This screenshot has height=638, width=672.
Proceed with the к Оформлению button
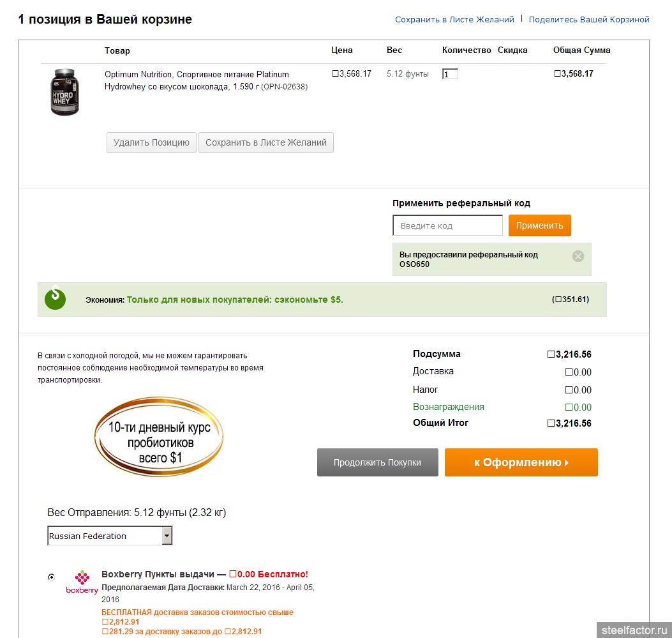pos(521,462)
